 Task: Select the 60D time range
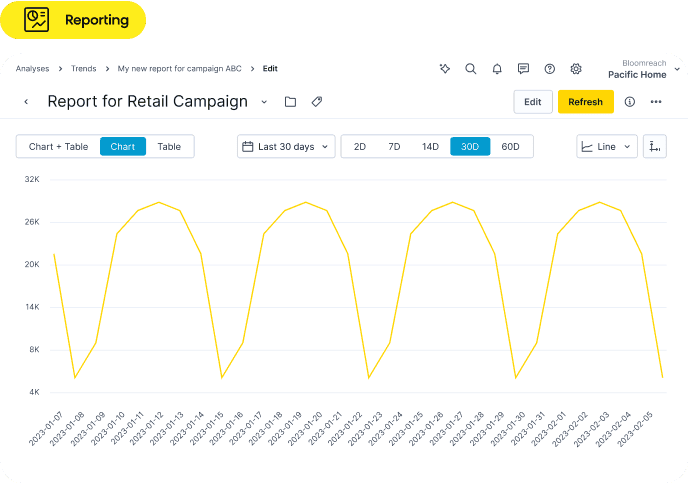coord(510,147)
